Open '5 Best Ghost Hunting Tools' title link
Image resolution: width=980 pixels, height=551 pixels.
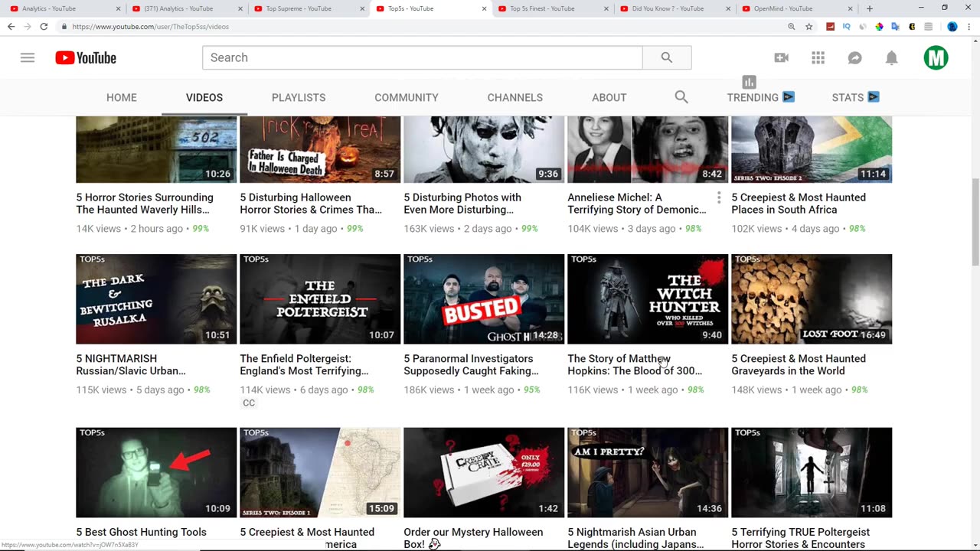[142, 532]
